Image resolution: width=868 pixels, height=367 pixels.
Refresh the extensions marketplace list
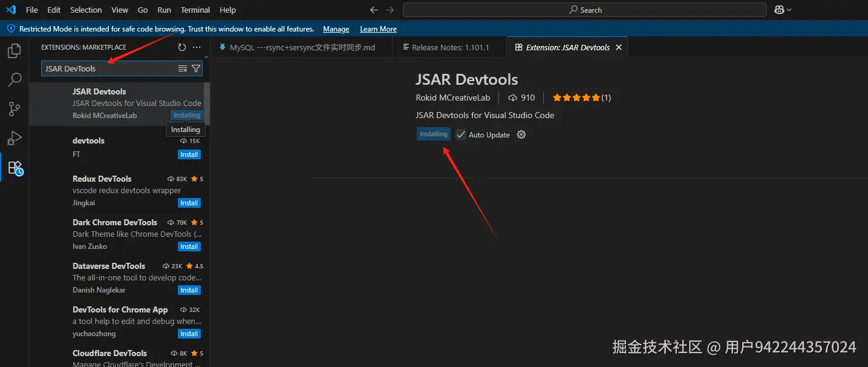point(182,47)
